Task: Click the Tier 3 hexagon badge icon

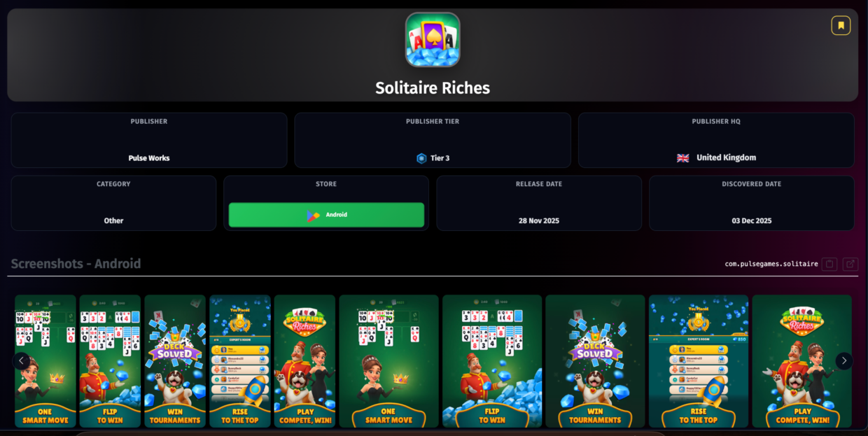Action: pos(421,158)
